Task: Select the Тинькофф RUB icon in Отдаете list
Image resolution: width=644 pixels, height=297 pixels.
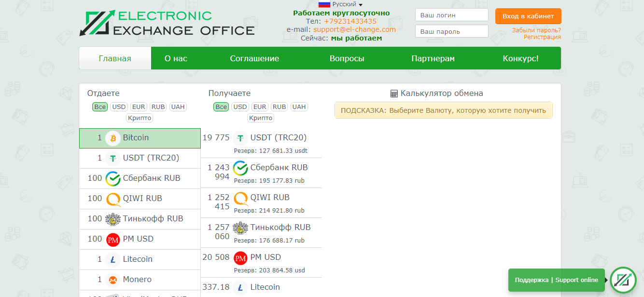Action: tap(113, 219)
